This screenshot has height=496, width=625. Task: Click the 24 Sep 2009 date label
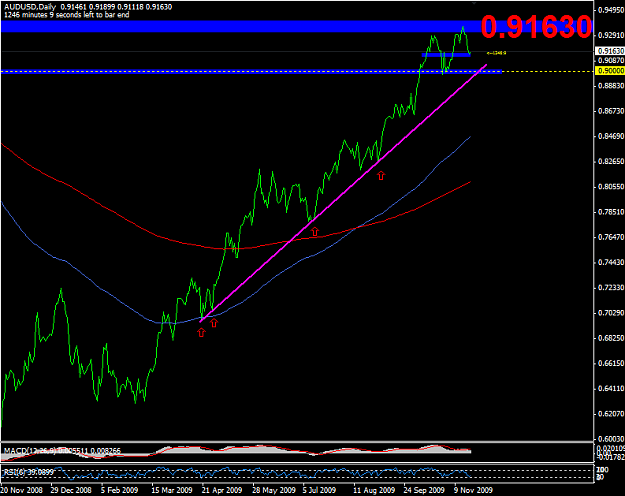[424, 490]
